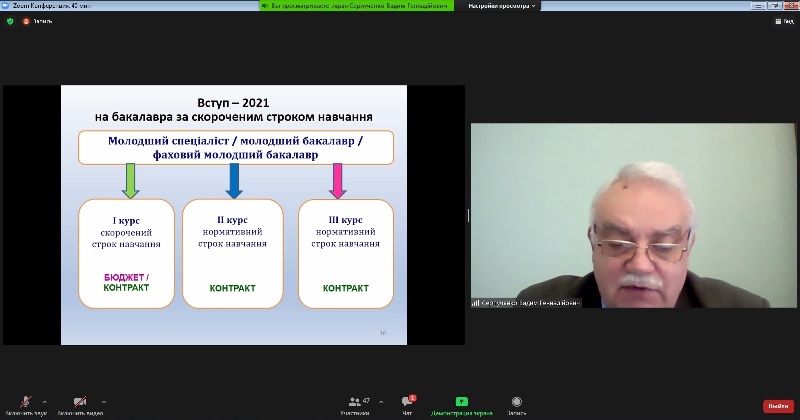The image size is (800, 420).
Task: Click the Record button in bottom toolbar
Action: 516,405
